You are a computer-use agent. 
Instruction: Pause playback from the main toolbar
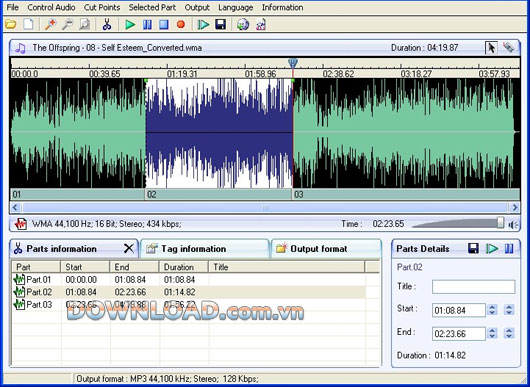pos(147,24)
